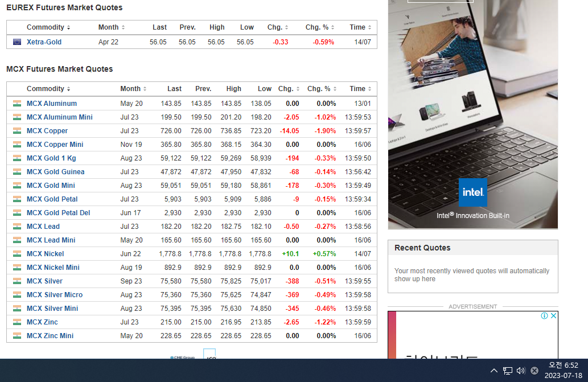Click the flag icon next to MCX Silver
Viewport: 588px width, 382px height.
[x=17, y=281]
